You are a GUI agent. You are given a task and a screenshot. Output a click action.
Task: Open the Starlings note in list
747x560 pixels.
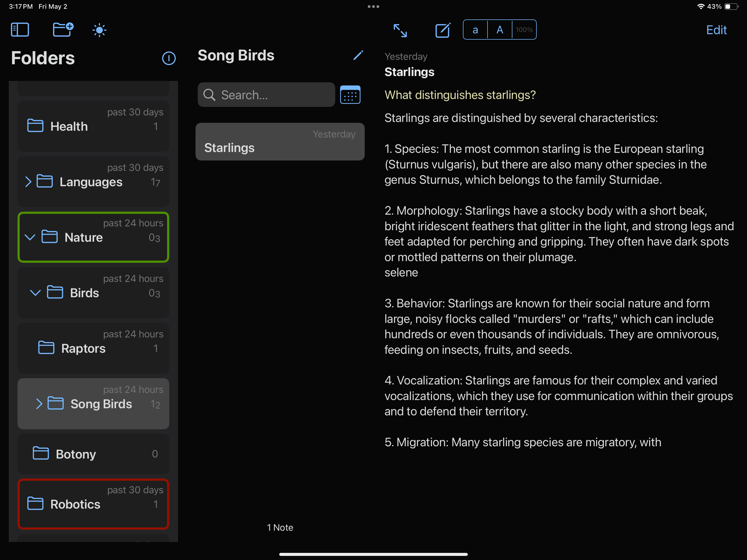pos(280,142)
